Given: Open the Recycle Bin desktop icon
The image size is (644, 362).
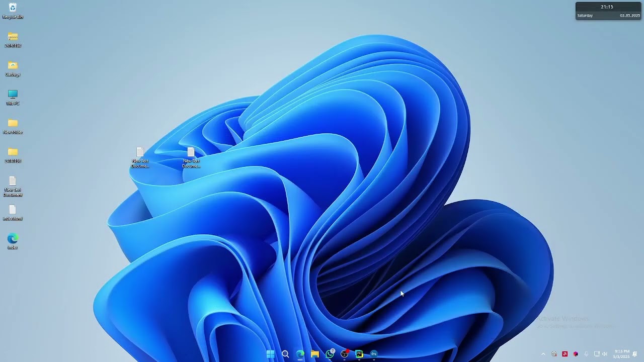Looking at the screenshot, I should [x=13, y=11].
